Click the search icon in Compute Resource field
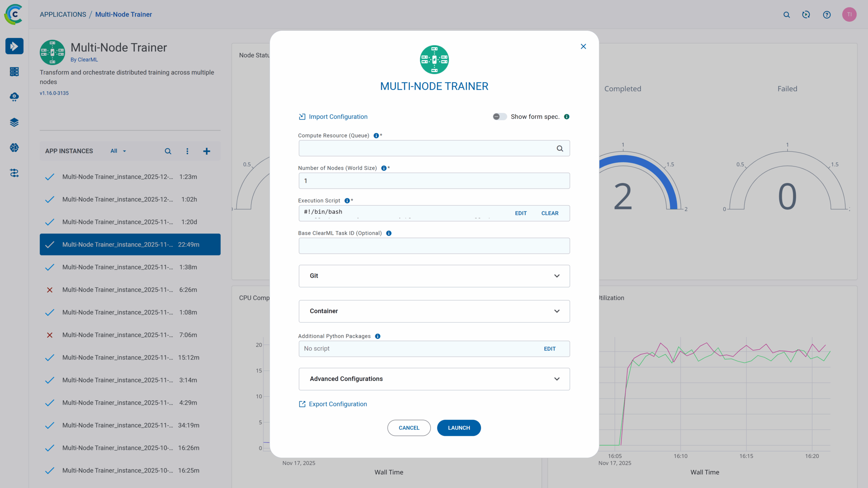Screen dimensions: 868x488 (560, 148)
